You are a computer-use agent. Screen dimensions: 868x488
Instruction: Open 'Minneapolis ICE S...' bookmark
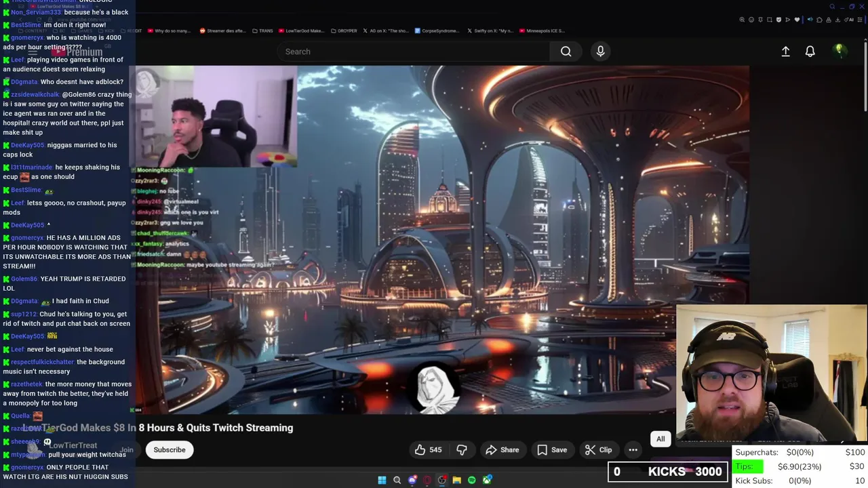pyautogui.click(x=542, y=30)
